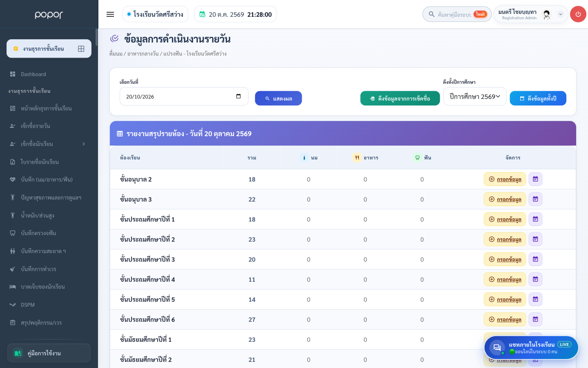Click the แสดงผล button

[x=278, y=98]
